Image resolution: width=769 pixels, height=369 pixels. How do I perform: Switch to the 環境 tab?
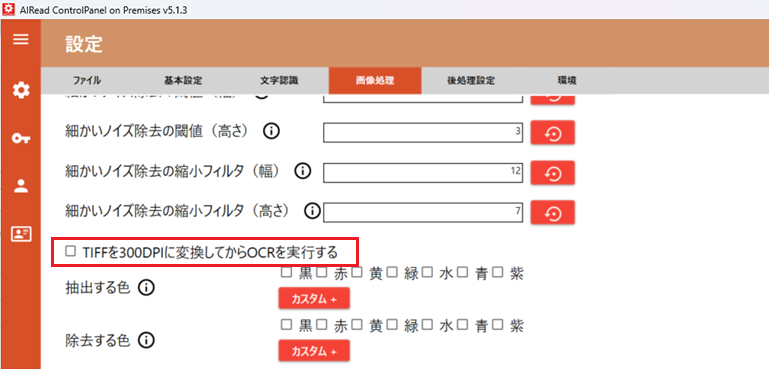click(x=566, y=80)
